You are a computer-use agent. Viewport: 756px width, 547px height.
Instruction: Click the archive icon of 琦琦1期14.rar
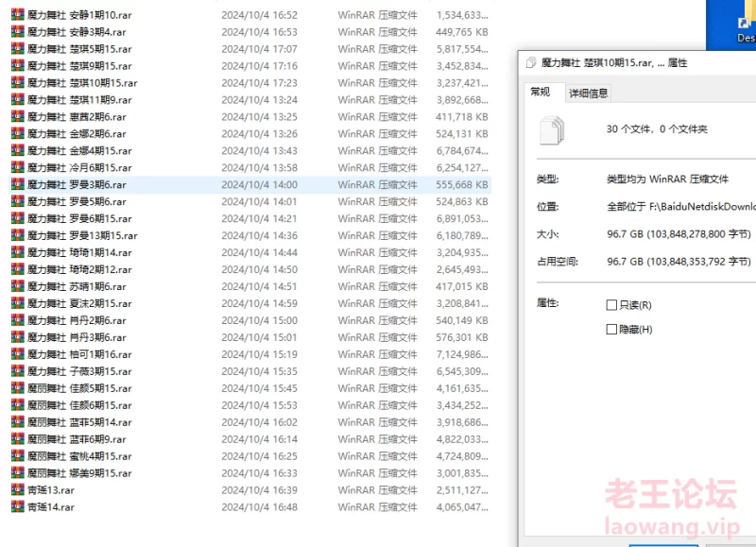[x=18, y=252]
